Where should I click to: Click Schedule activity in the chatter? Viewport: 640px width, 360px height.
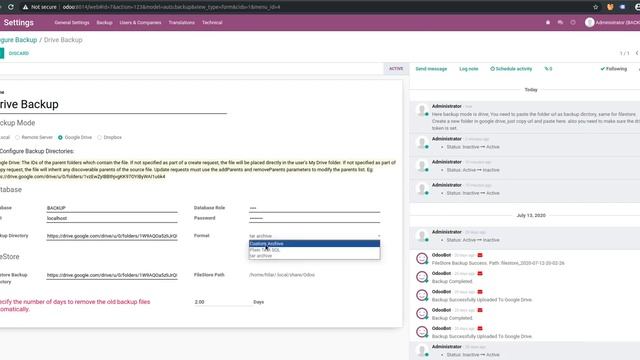(511, 69)
